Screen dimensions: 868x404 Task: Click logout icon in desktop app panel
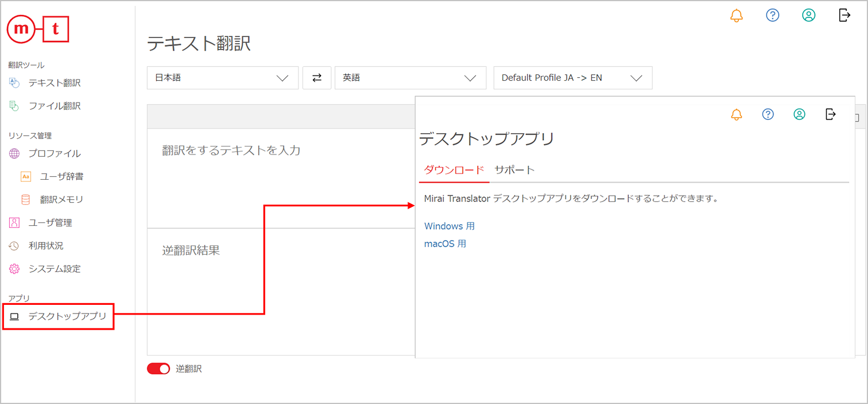coord(831,114)
